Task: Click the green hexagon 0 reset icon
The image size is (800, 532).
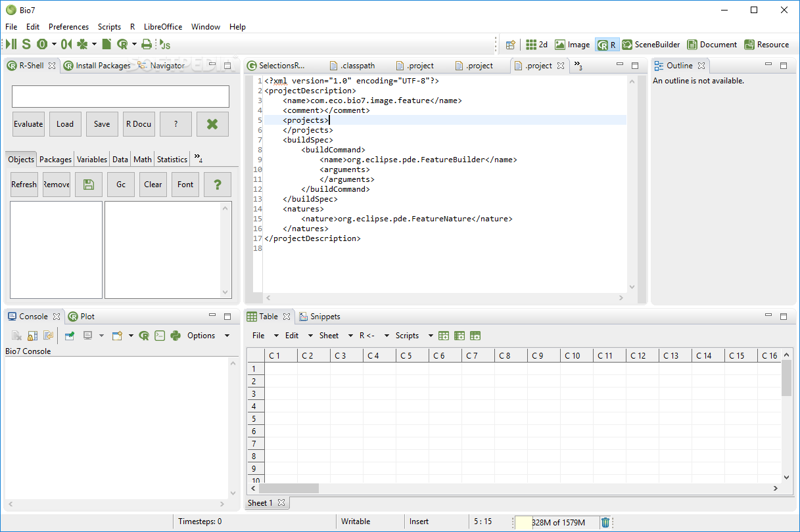Action: pos(42,44)
